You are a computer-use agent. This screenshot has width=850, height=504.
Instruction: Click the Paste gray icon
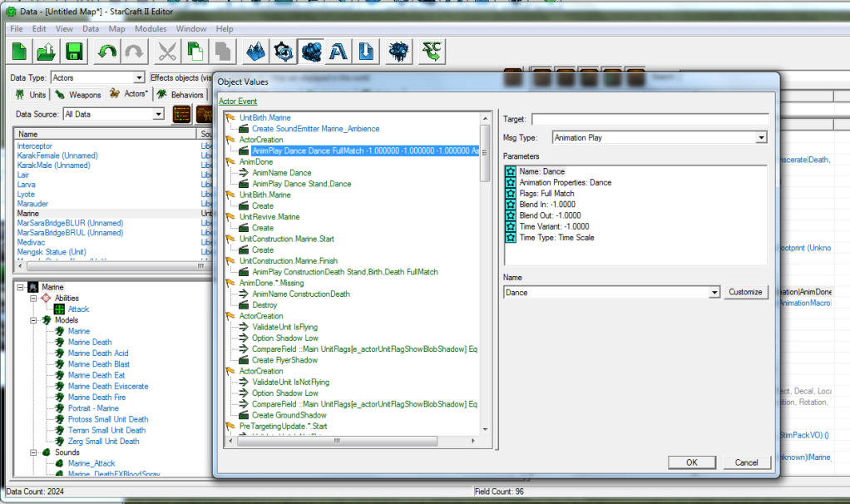click(x=222, y=52)
